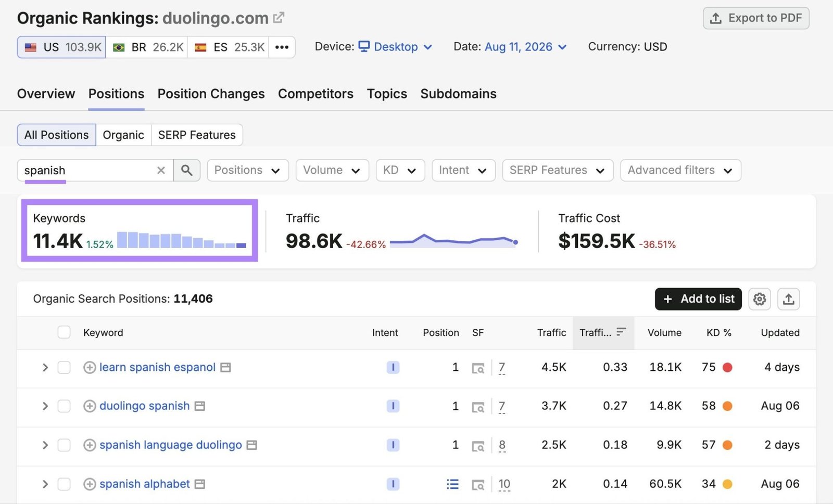Select the BR 26.2K database
The height and width of the screenshot is (504, 833).
(147, 47)
